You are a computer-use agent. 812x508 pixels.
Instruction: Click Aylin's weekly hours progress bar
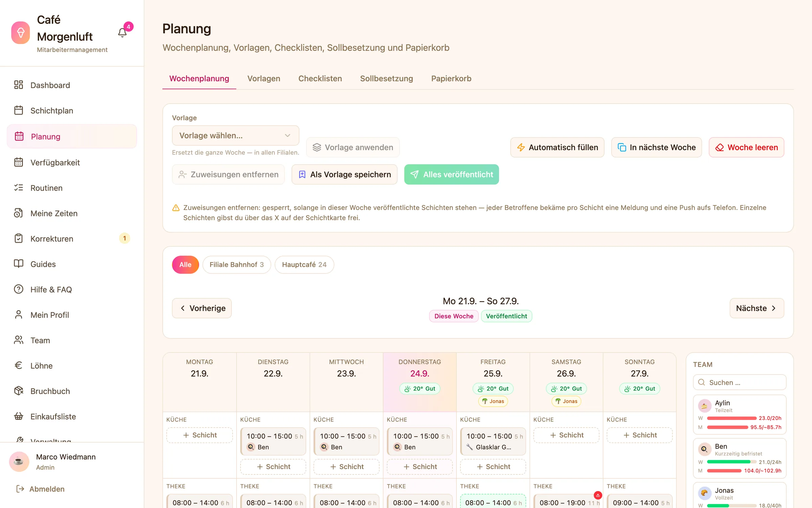pyautogui.click(x=731, y=418)
